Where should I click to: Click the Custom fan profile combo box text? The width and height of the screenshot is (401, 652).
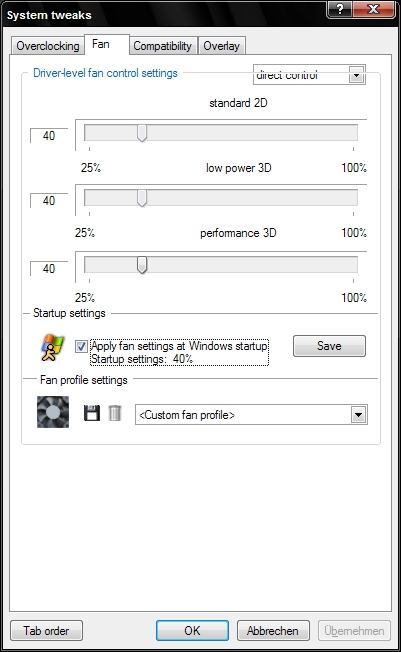(187, 415)
